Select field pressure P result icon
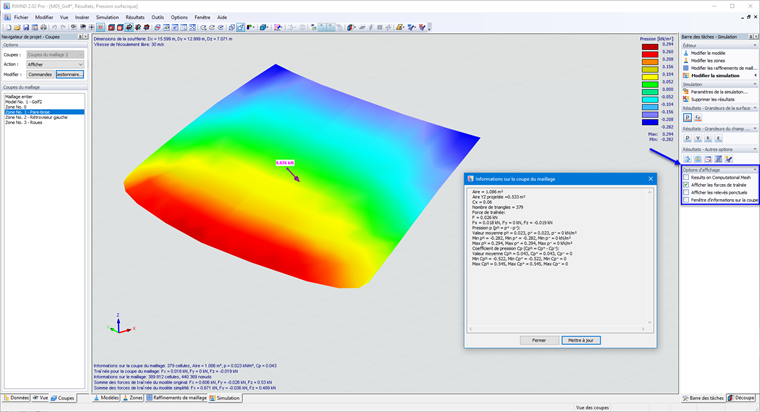This screenshot has width=760, height=412. click(687, 139)
